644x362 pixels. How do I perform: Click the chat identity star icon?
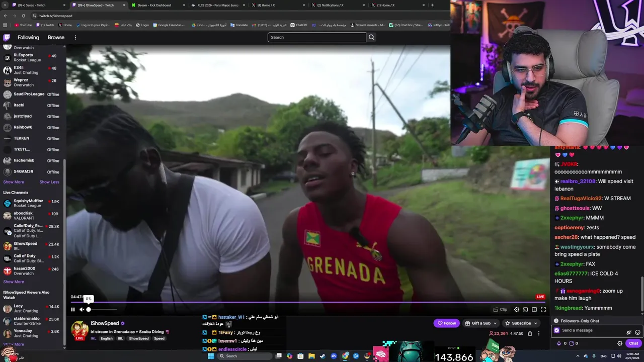(x=556, y=330)
